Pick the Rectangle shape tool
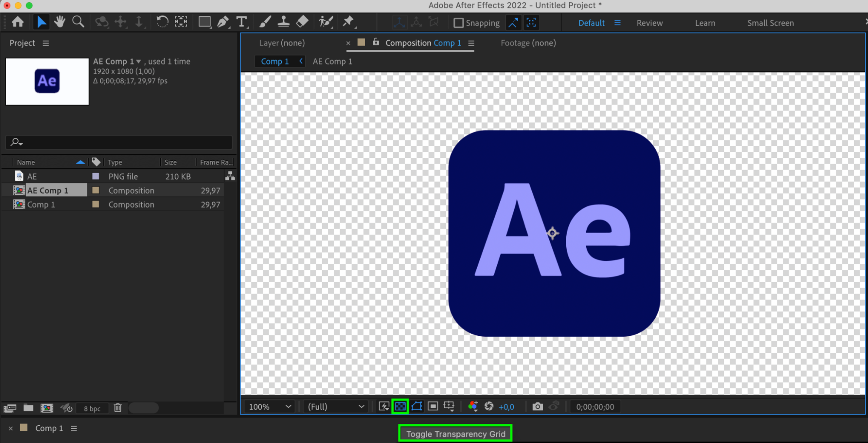 coord(204,22)
